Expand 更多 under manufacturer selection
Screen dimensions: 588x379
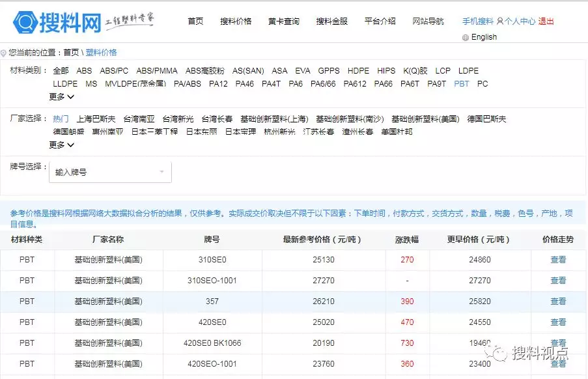(x=61, y=145)
